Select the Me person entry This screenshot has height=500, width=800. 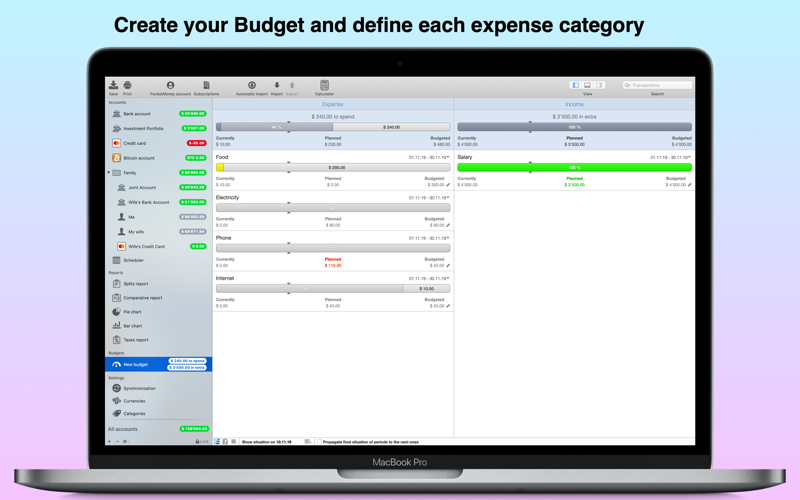(x=159, y=217)
